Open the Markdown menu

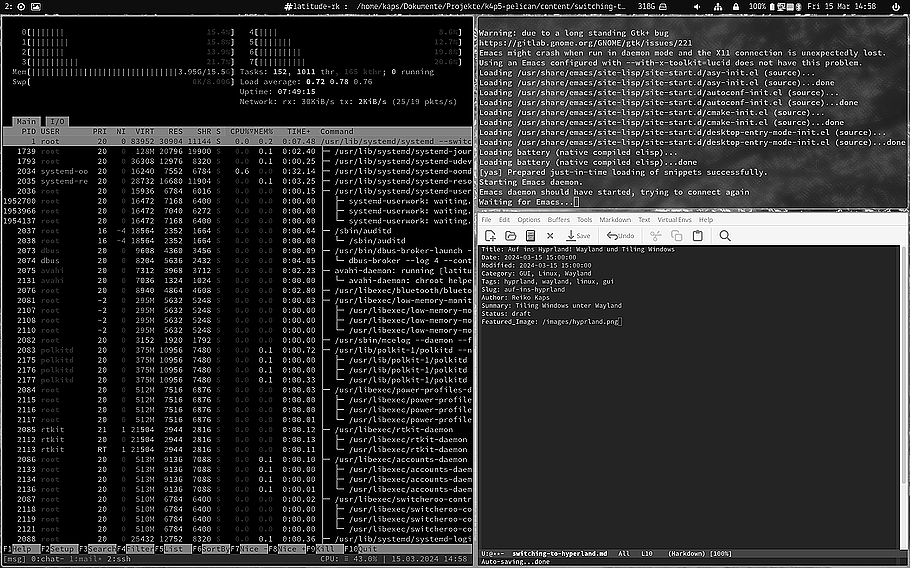click(x=616, y=219)
